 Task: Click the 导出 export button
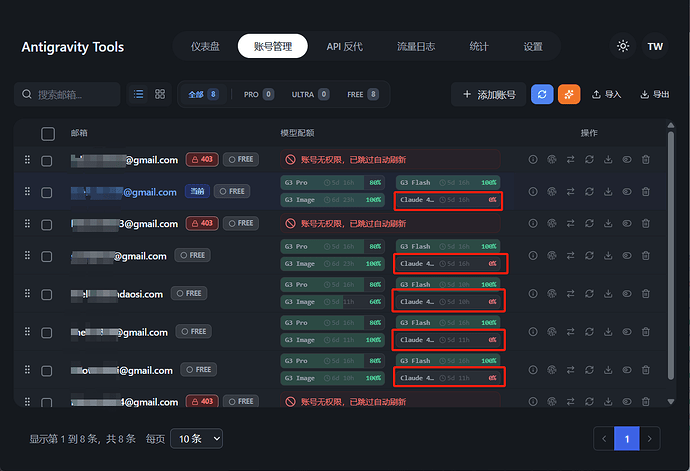pos(654,94)
